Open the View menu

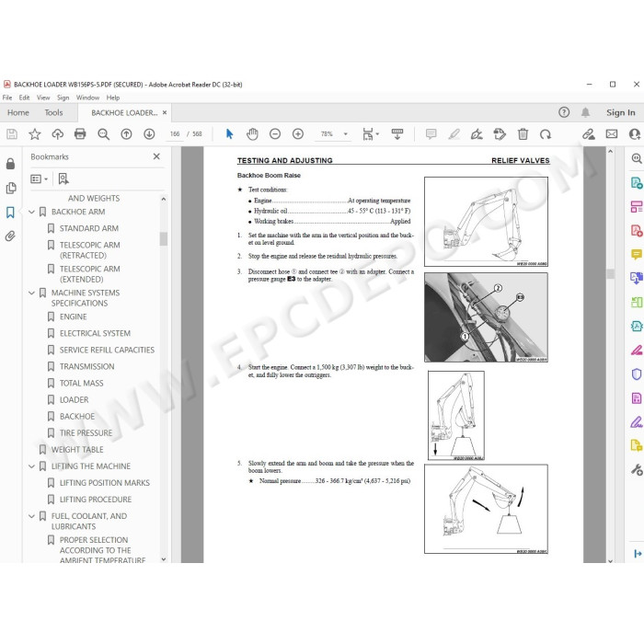click(43, 98)
